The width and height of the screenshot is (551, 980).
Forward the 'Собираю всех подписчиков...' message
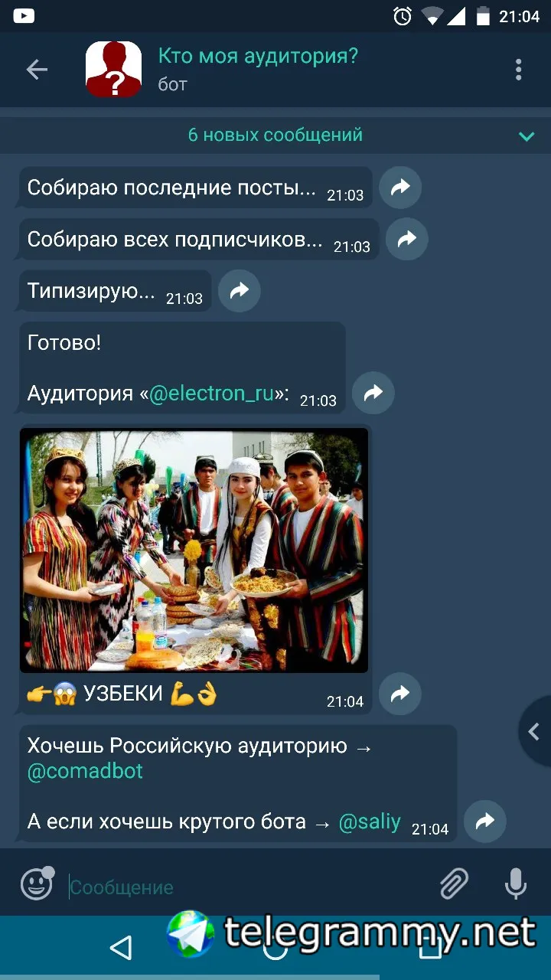coord(407,239)
